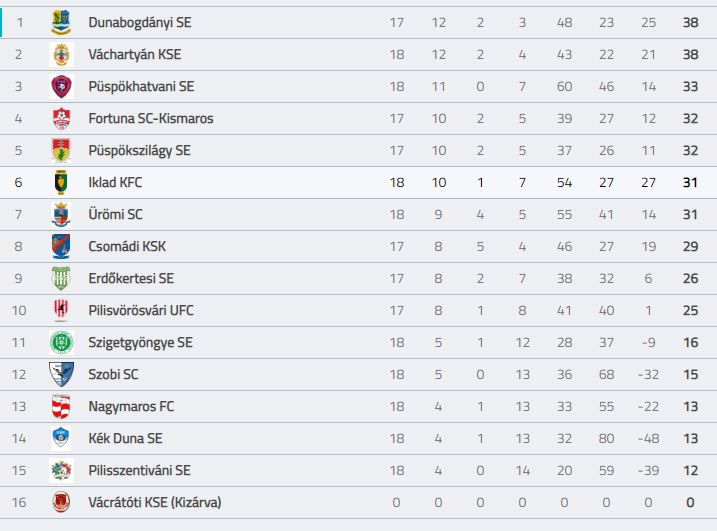Image resolution: width=717 pixels, height=531 pixels.
Task: Click the Szobi SC bird logo
Action: pyautogui.click(x=61, y=375)
